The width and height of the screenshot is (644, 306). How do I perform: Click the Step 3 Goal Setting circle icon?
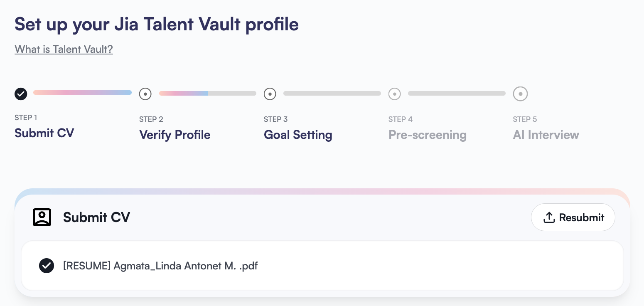270,94
